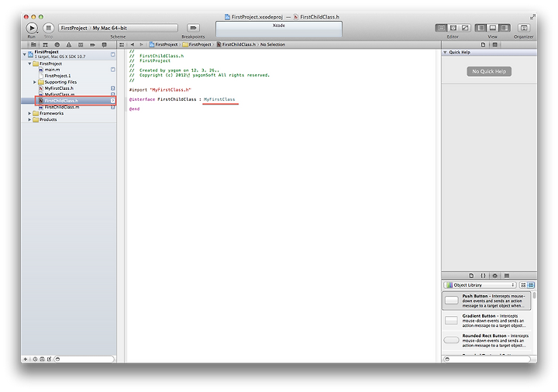Go forward in editor history

pos(141,44)
